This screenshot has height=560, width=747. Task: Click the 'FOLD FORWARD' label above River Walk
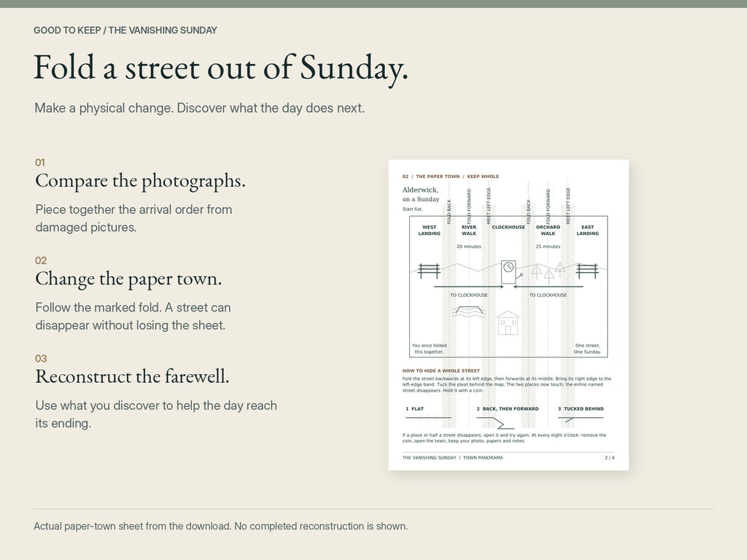pos(469,206)
